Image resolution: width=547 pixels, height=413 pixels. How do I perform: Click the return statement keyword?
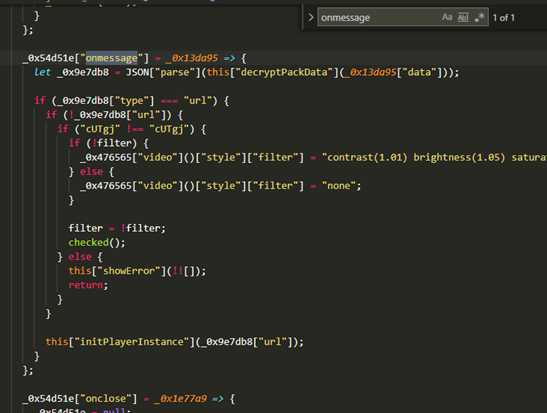(86, 285)
